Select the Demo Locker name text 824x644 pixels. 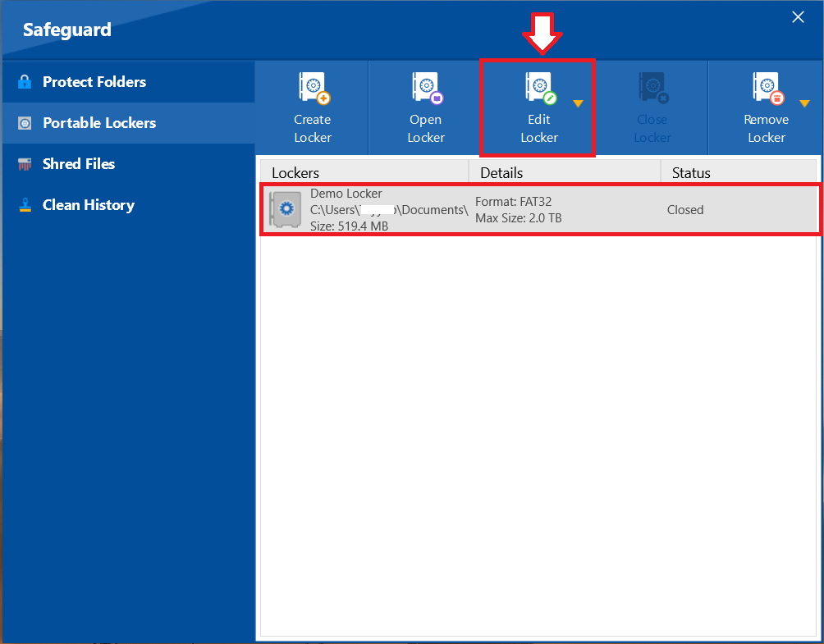click(x=346, y=194)
